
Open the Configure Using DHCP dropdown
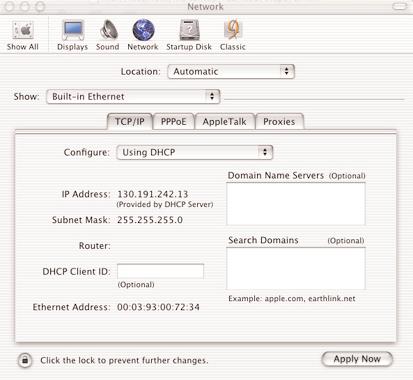195,153
